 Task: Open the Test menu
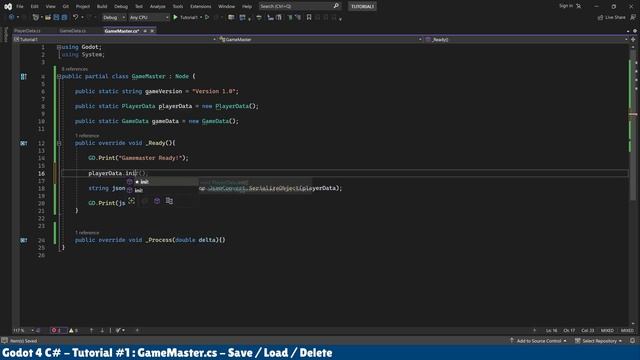pyautogui.click(x=139, y=7)
